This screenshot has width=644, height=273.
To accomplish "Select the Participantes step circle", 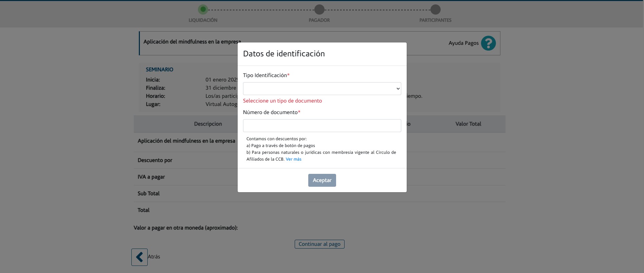I will [435, 10].
